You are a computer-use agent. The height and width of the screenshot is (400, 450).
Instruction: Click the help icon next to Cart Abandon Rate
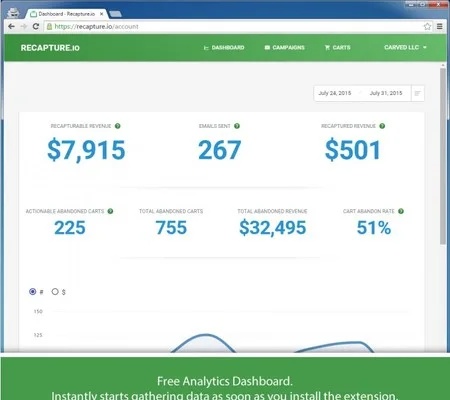point(401,211)
